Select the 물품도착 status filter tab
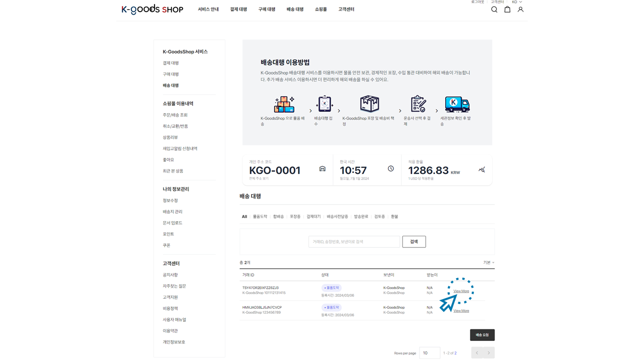Viewport: 644px width, 362px height. point(260,217)
